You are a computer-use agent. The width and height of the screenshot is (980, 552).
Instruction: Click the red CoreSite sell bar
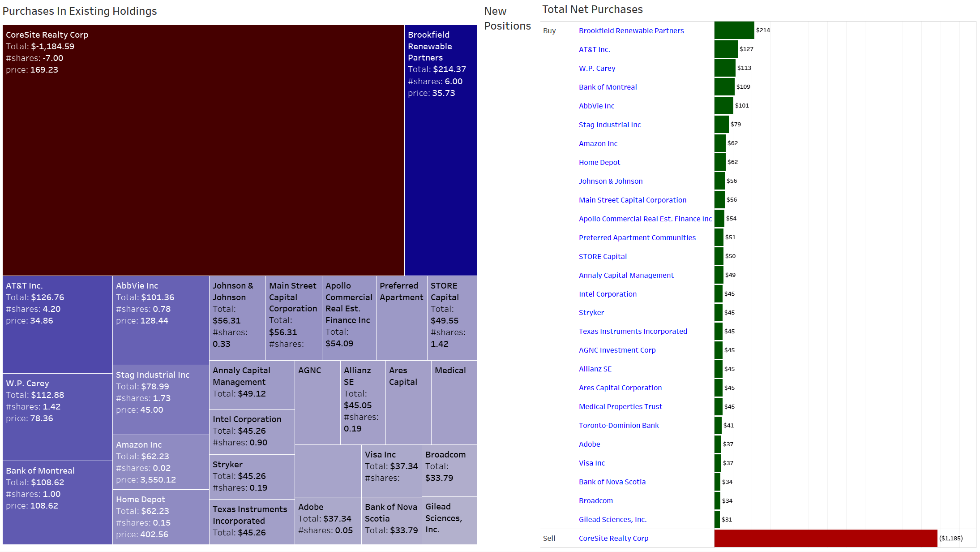(825, 538)
